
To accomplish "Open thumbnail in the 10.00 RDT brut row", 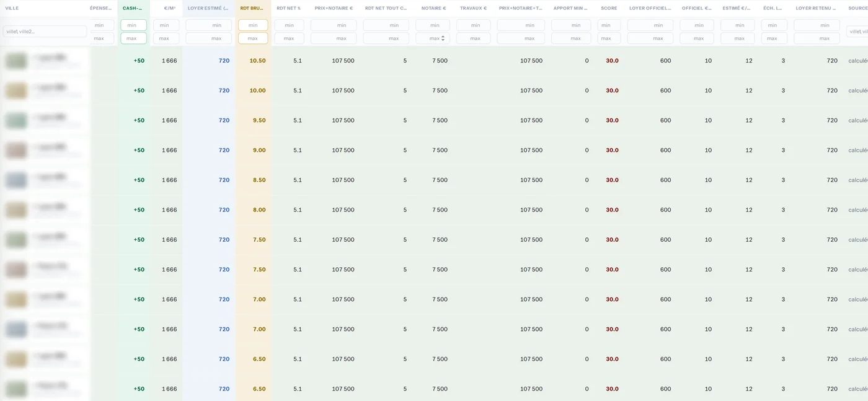I will click(x=16, y=90).
